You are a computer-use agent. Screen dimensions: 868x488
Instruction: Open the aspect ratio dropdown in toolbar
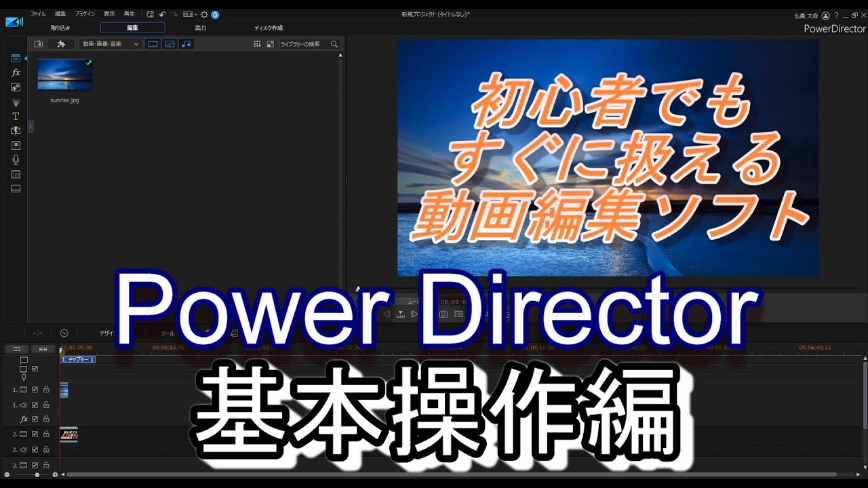point(191,14)
